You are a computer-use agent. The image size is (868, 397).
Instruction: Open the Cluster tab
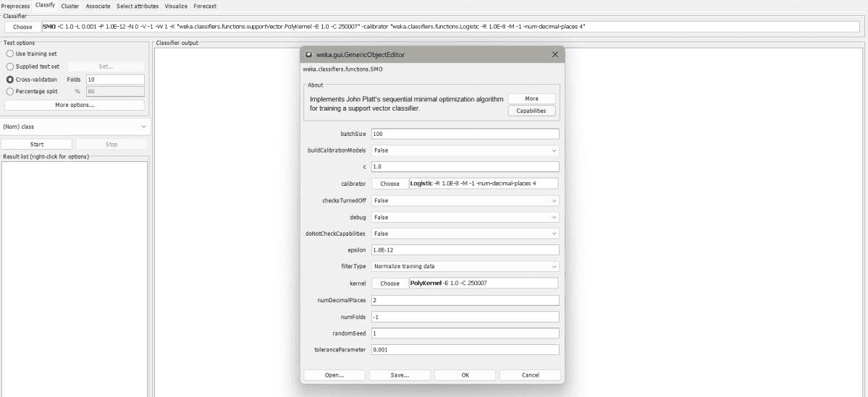coord(70,6)
